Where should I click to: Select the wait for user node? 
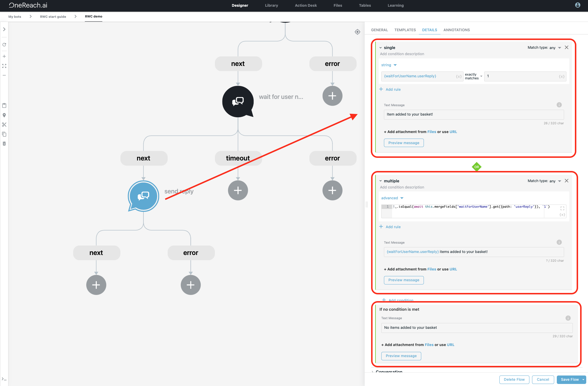click(238, 101)
